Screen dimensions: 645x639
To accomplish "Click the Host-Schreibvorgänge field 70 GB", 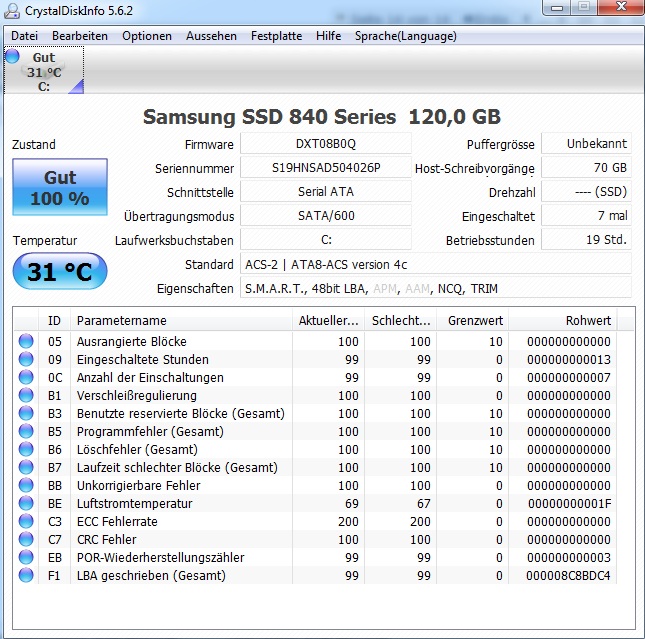I will (x=586, y=167).
